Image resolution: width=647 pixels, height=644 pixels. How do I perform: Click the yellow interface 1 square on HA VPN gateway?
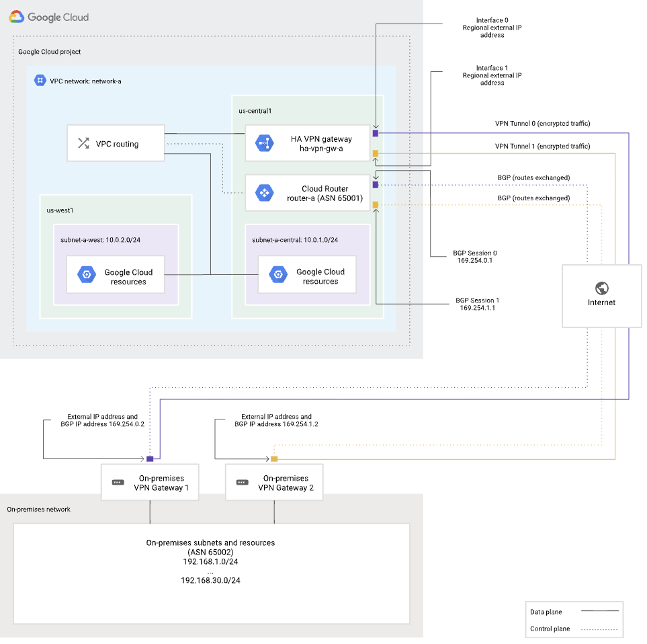[x=376, y=153]
